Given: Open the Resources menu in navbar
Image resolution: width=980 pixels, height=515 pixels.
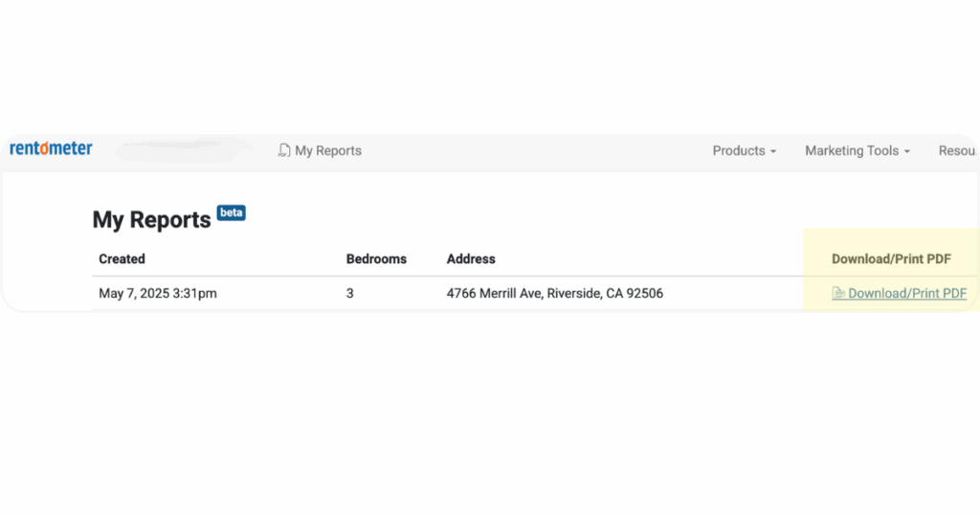Looking at the screenshot, I should coord(957,150).
